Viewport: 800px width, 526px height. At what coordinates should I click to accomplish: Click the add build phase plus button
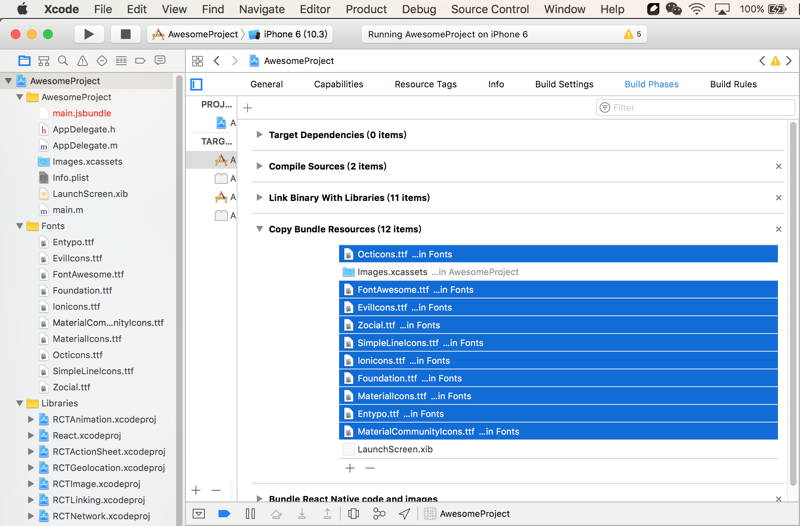[247, 108]
